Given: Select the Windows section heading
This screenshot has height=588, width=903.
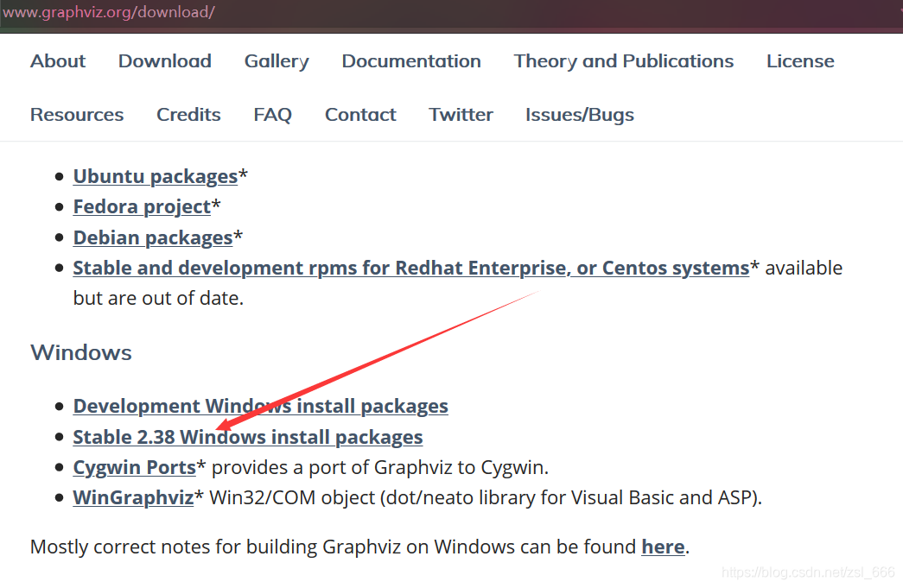Looking at the screenshot, I should pyautogui.click(x=81, y=352).
